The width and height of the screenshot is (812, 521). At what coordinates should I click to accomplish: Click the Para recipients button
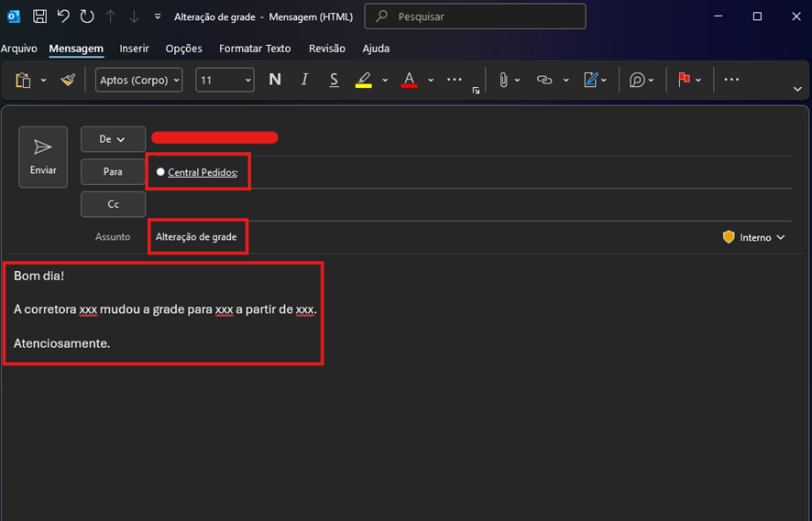(113, 172)
